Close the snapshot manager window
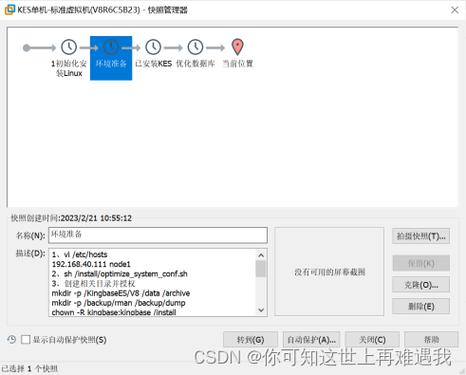The width and height of the screenshot is (466, 375). (x=455, y=10)
